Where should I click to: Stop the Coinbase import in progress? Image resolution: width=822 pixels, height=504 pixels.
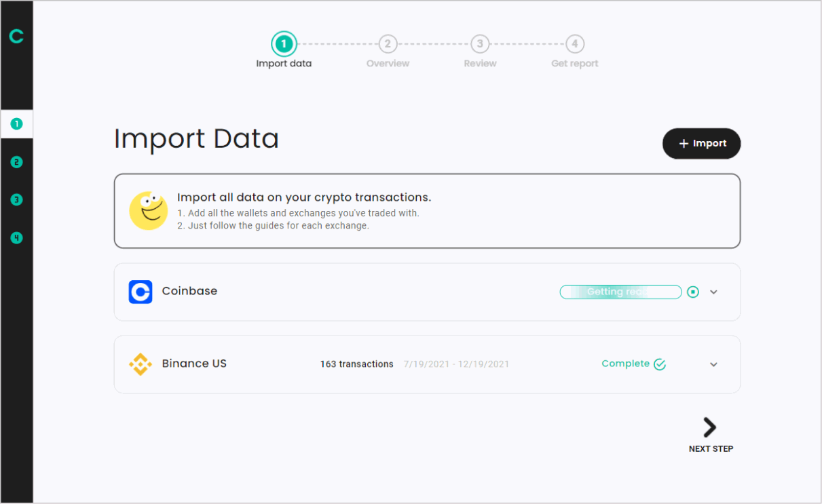tap(693, 292)
